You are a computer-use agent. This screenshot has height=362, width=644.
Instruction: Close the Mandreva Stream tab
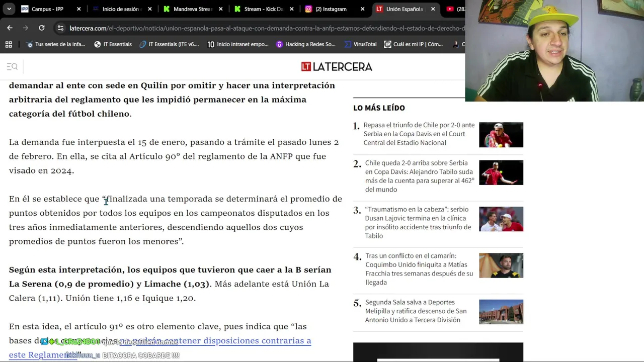[220, 9]
